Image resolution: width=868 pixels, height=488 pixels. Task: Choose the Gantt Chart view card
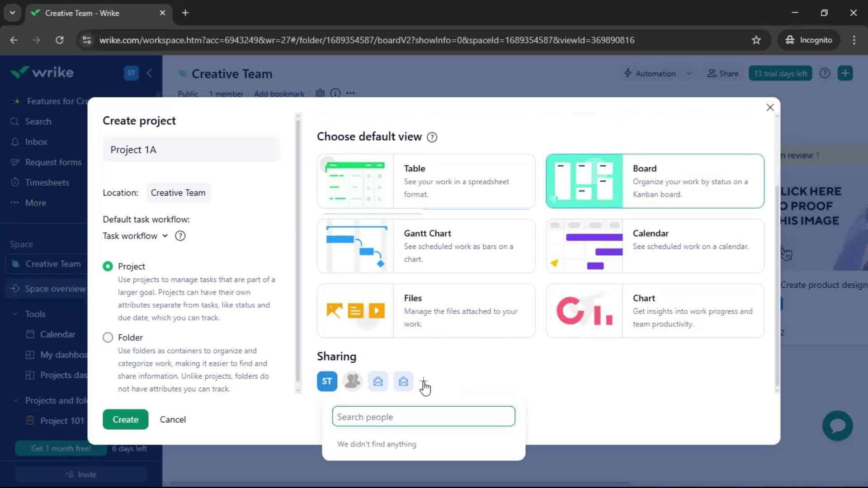[x=426, y=246]
